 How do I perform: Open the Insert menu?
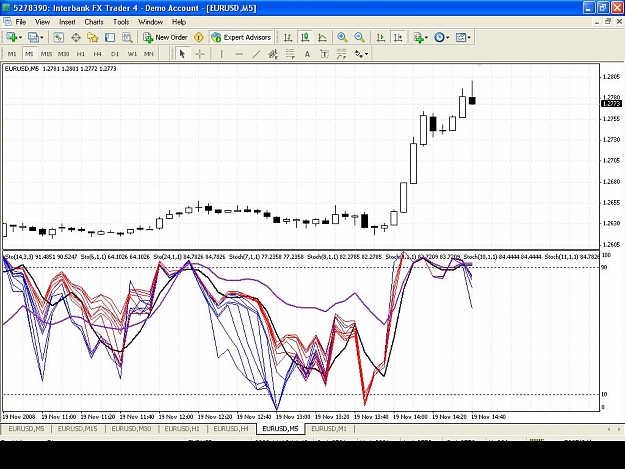(x=67, y=22)
